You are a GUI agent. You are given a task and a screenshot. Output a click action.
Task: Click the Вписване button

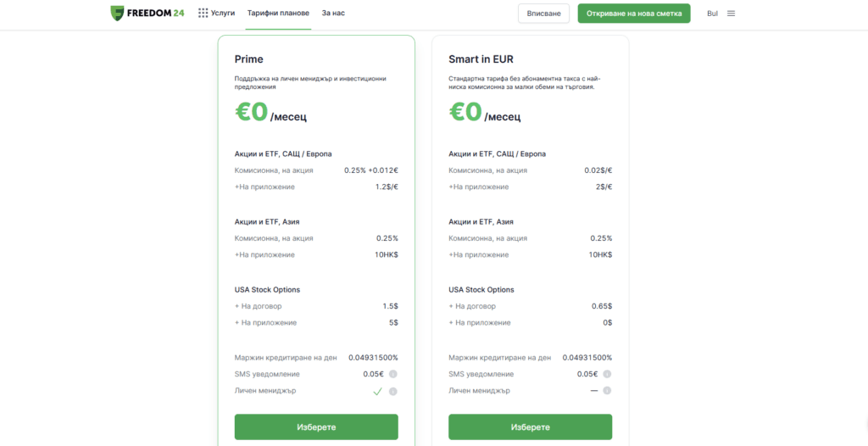click(543, 14)
